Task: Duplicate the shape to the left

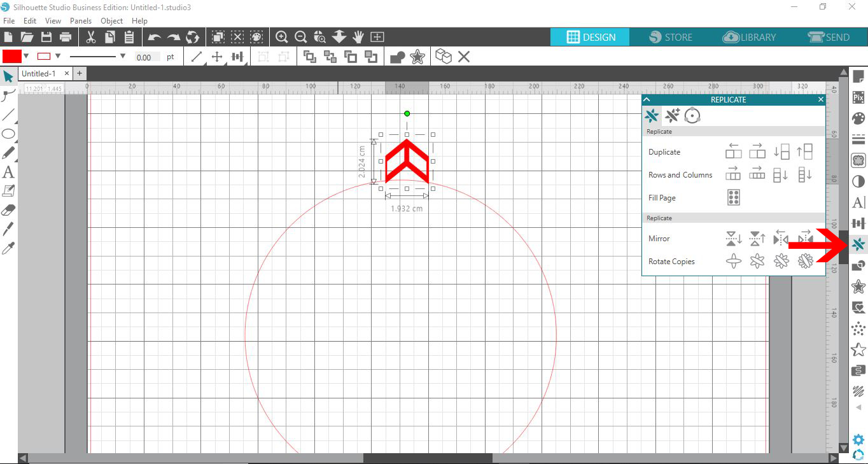Action: tap(734, 151)
